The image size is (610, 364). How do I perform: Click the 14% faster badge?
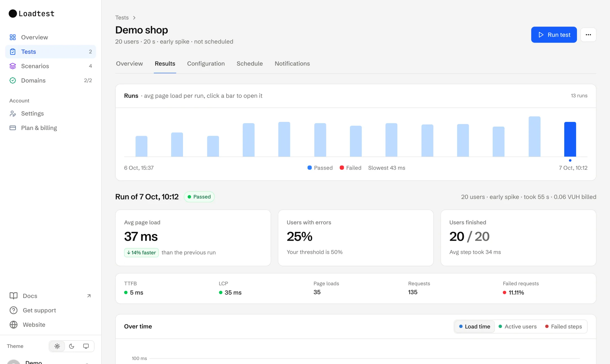(141, 253)
